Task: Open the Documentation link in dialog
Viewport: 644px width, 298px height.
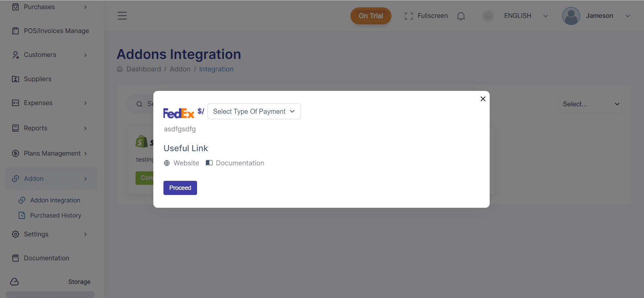Action: [x=240, y=163]
